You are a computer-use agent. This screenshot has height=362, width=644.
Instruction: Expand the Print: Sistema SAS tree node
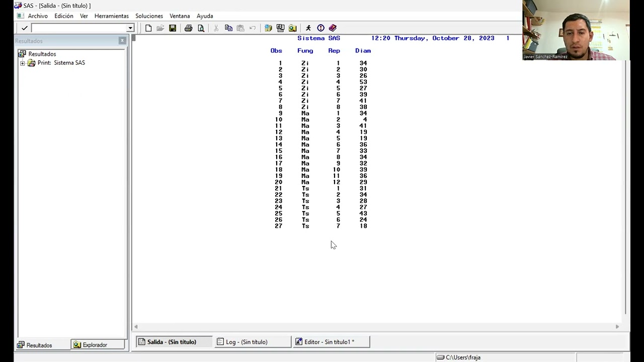22,63
